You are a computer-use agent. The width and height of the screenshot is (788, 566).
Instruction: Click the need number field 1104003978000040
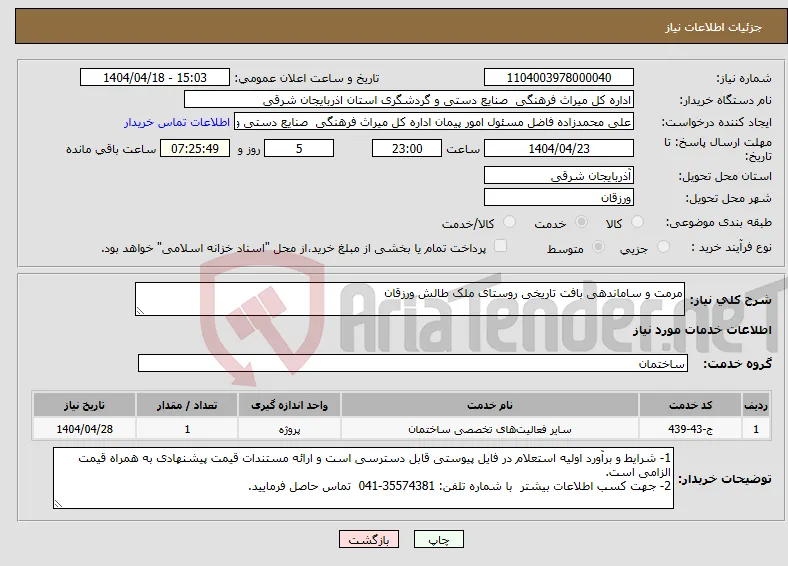(558, 77)
